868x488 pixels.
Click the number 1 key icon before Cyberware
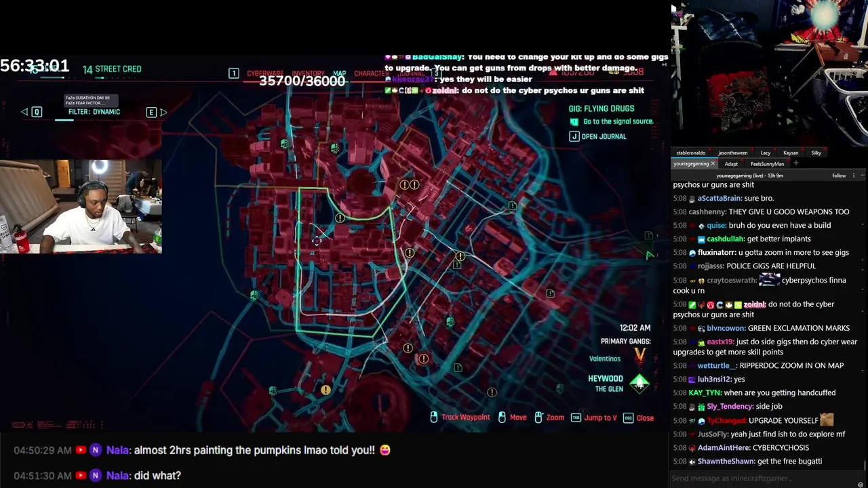[x=233, y=73]
